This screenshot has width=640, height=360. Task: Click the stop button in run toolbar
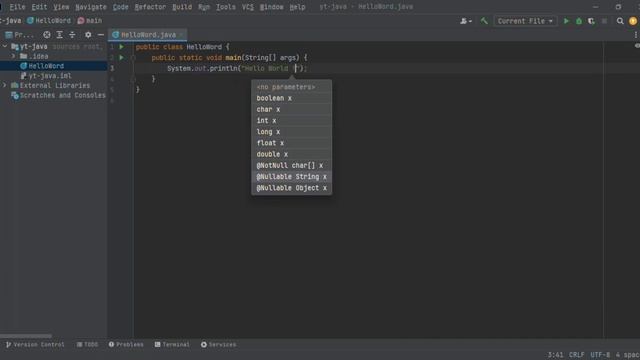(604, 21)
